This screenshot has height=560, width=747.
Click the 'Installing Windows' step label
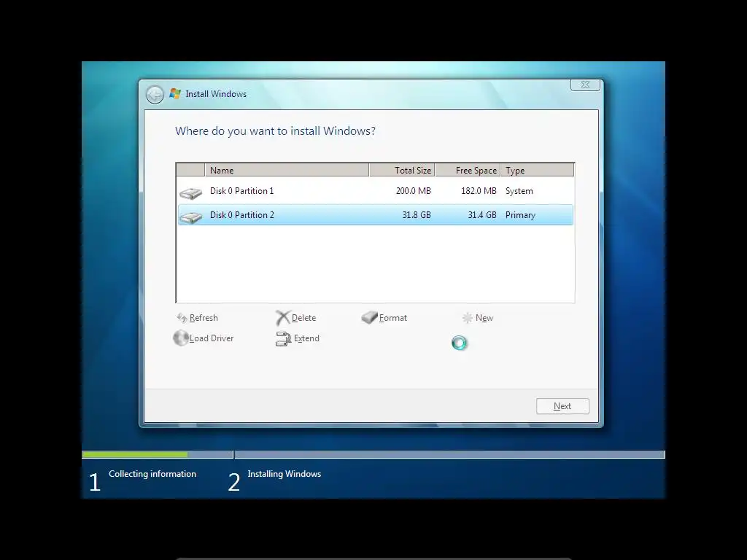coord(285,474)
